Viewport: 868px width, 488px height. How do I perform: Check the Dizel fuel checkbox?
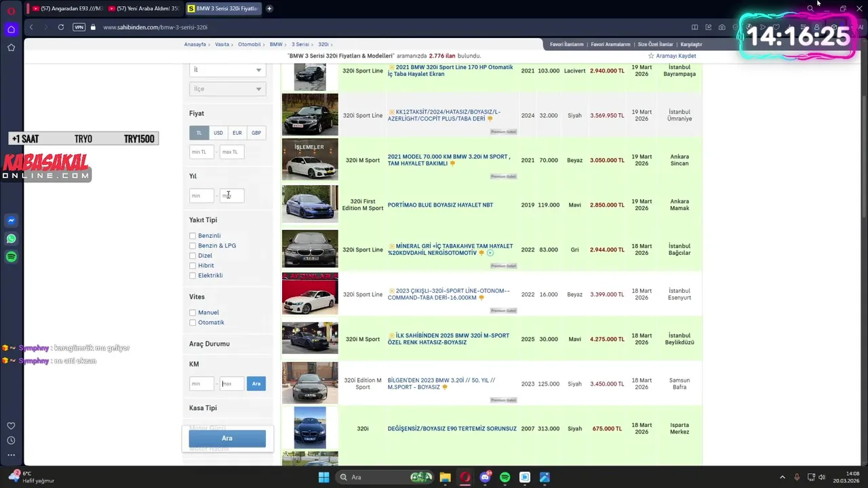tap(193, 256)
